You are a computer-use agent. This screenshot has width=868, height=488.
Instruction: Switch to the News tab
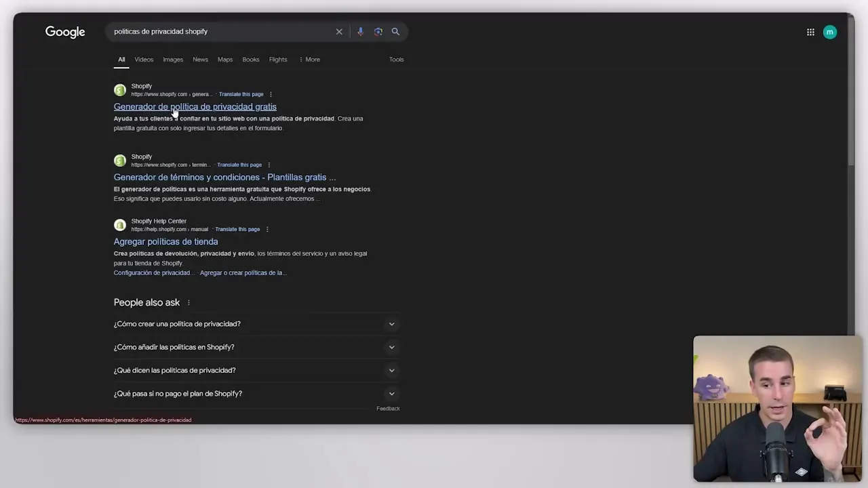(x=200, y=60)
